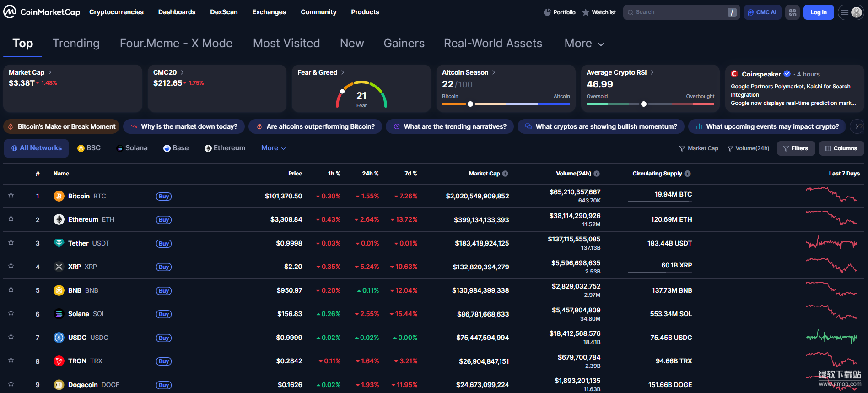Open the Portfolio pie chart icon
868x393 pixels.
547,12
